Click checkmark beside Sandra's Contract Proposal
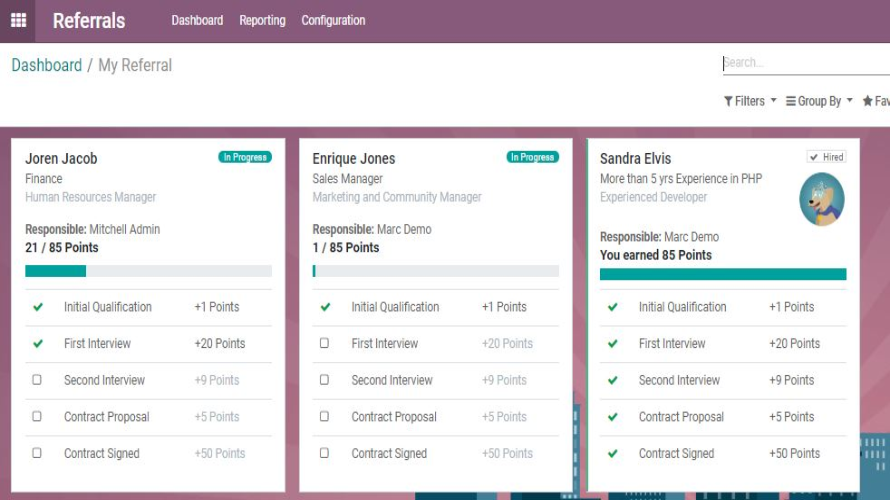890x500 pixels. pyautogui.click(x=612, y=417)
